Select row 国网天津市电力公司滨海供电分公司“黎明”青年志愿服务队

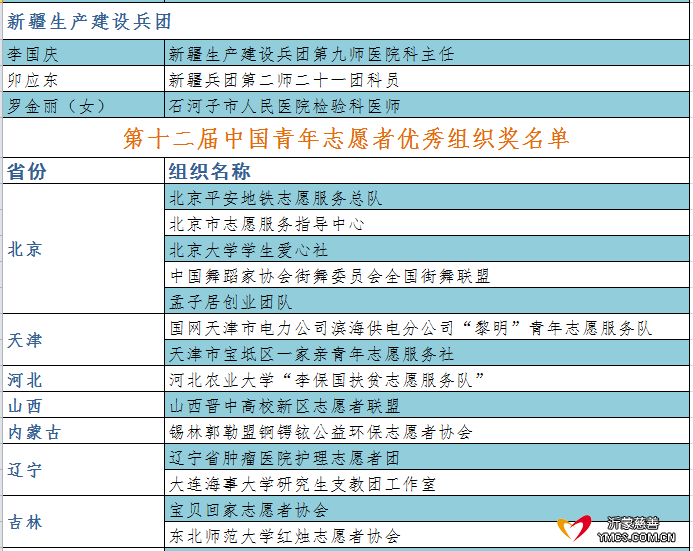(x=427, y=327)
